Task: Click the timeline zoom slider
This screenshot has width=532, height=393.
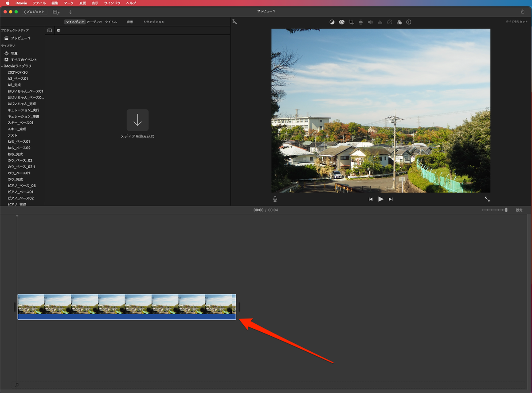Action: click(495, 210)
